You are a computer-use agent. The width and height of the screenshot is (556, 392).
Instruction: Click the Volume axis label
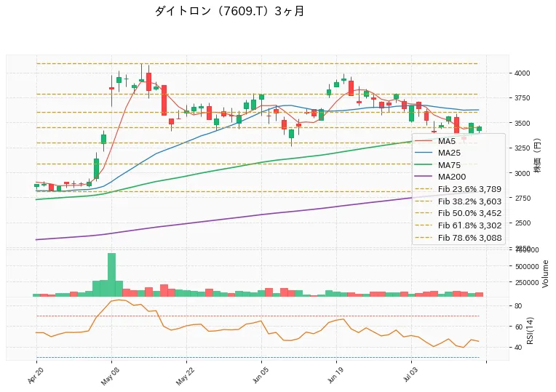(x=545, y=273)
